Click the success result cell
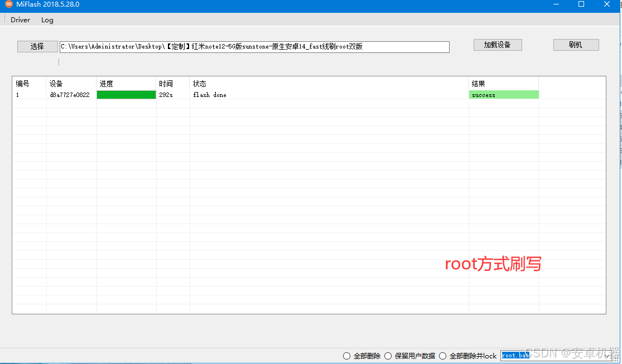This screenshot has height=364, width=622. 504,95
